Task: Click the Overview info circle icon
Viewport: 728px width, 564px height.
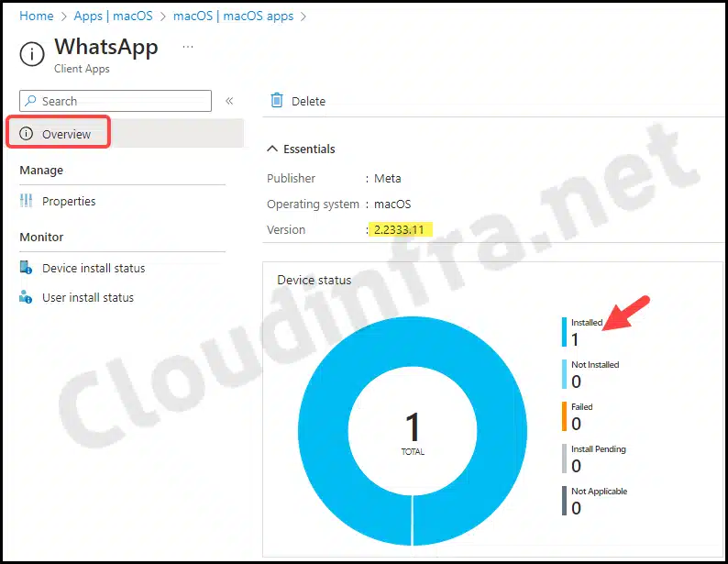Action: pyautogui.click(x=26, y=134)
